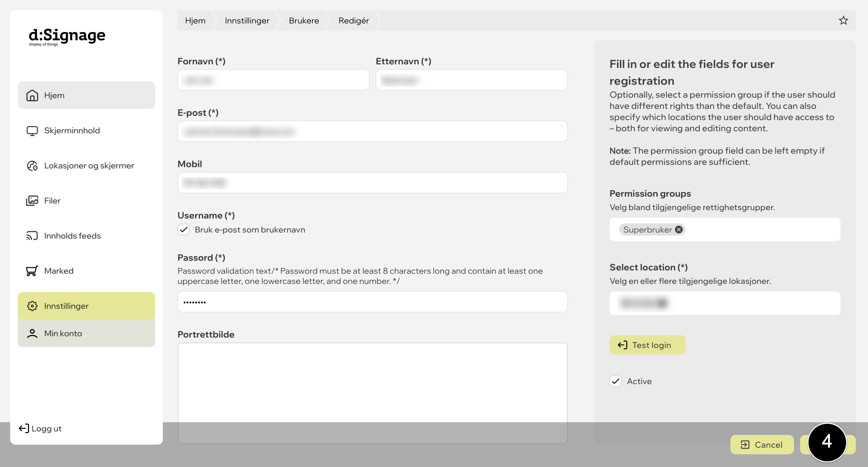Click the Test login button
The image size is (868, 467).
[x=647, y=345]
